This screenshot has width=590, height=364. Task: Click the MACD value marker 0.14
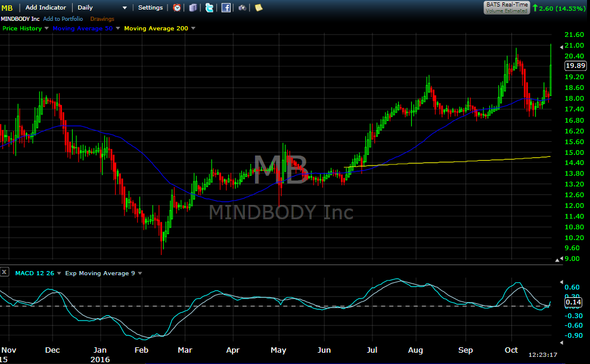pyautogui.click(x=573, y=302)
